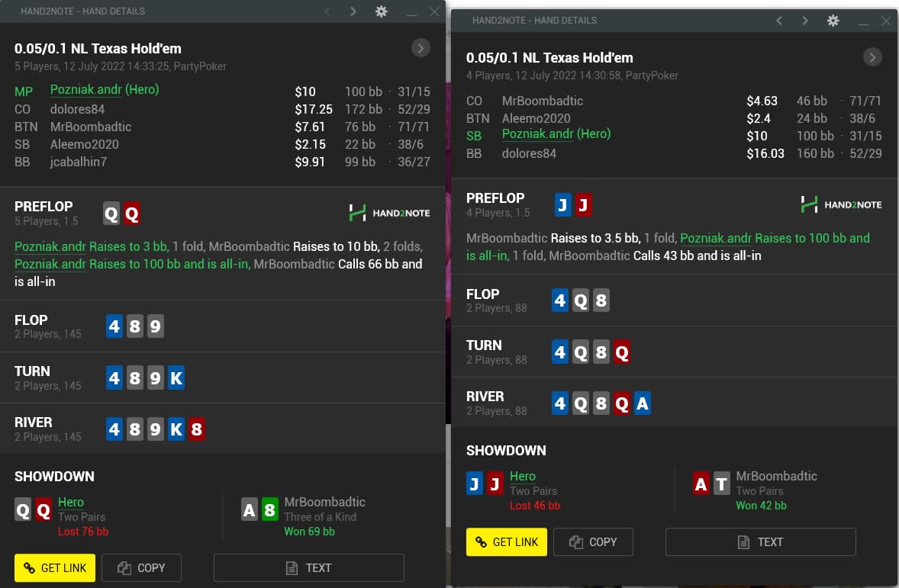
Task: Open Pozniak.andr (Hero) in right player list
Action: point(556,133)
